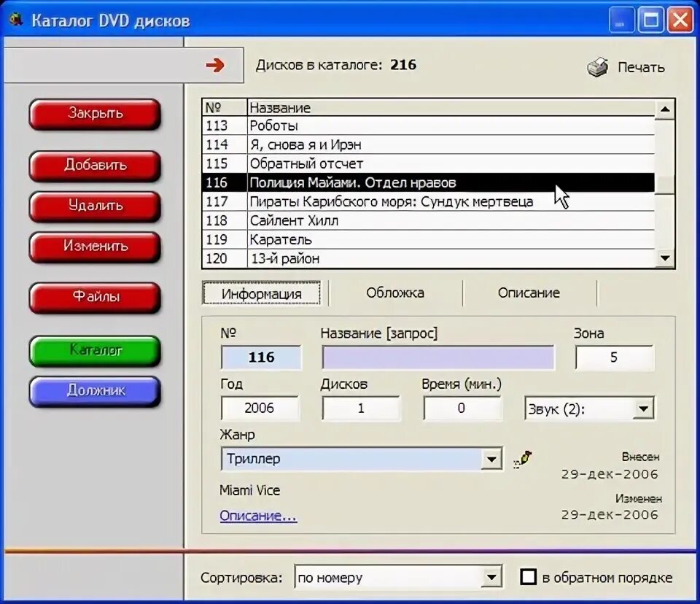Click the list scrollbar thumb
The width and height of the screenshot is (700, 604).
click(665, 184)
